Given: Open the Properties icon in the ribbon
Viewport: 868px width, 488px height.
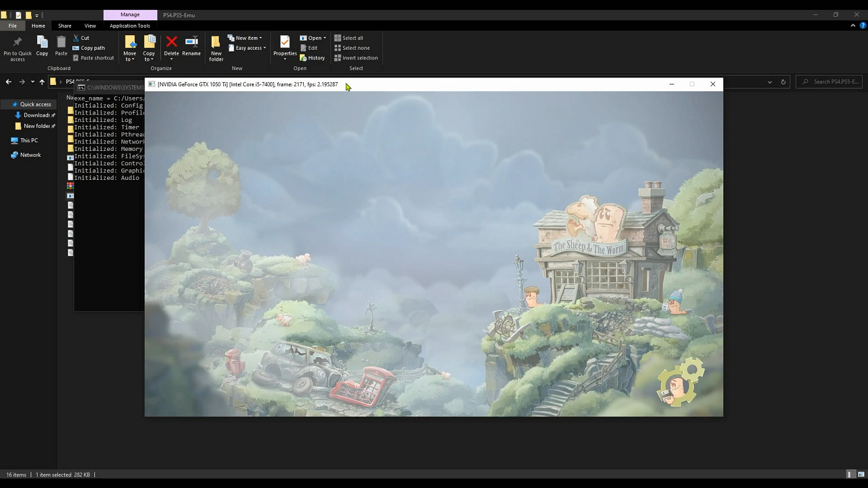Looking at the screenshot, I should click(285, 42).
